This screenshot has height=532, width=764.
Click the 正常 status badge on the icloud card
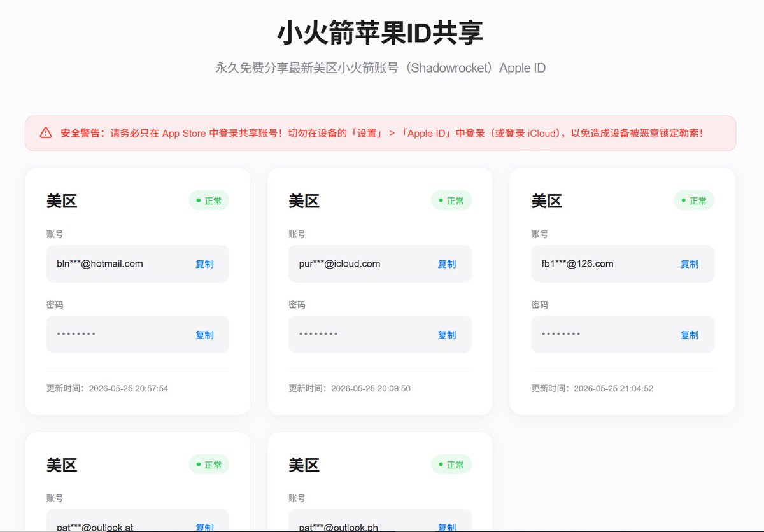(x=451, y=200)
